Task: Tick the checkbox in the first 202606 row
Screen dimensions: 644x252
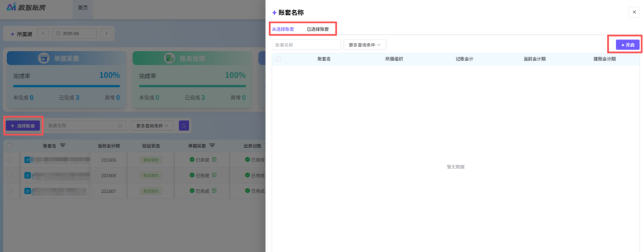Action: 9,160
